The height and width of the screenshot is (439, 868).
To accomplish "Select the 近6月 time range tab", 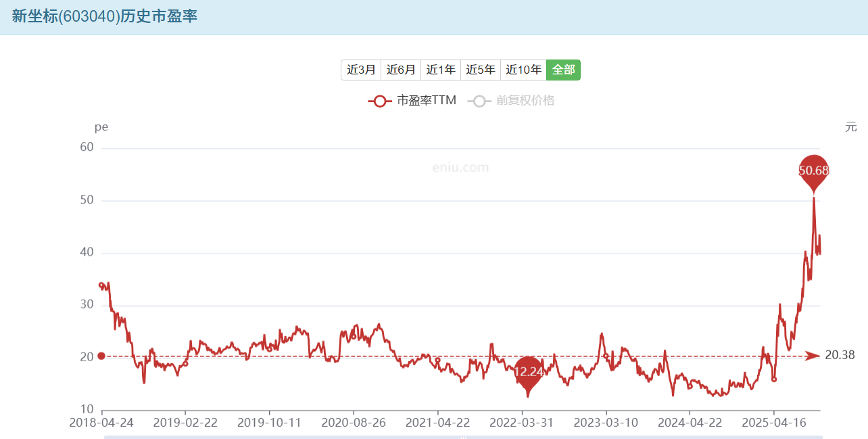I will click(401, 70).
